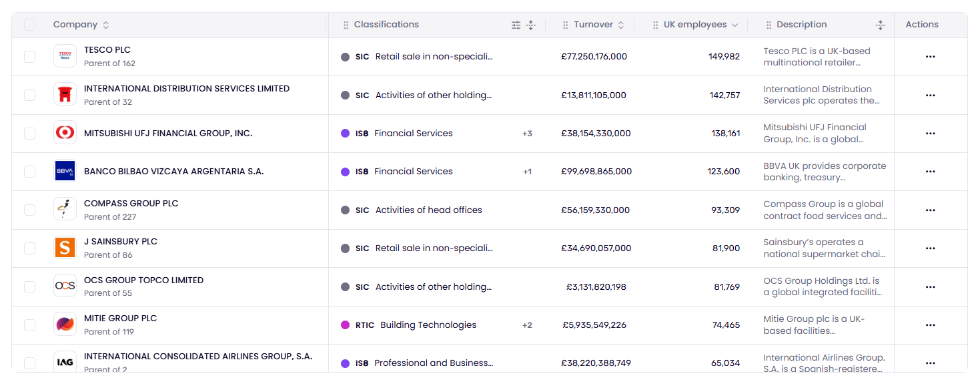The width and height of the screenshot is (980, 384).
Task: Click UK employees value 74,465
Action: (x=726, y=325)
